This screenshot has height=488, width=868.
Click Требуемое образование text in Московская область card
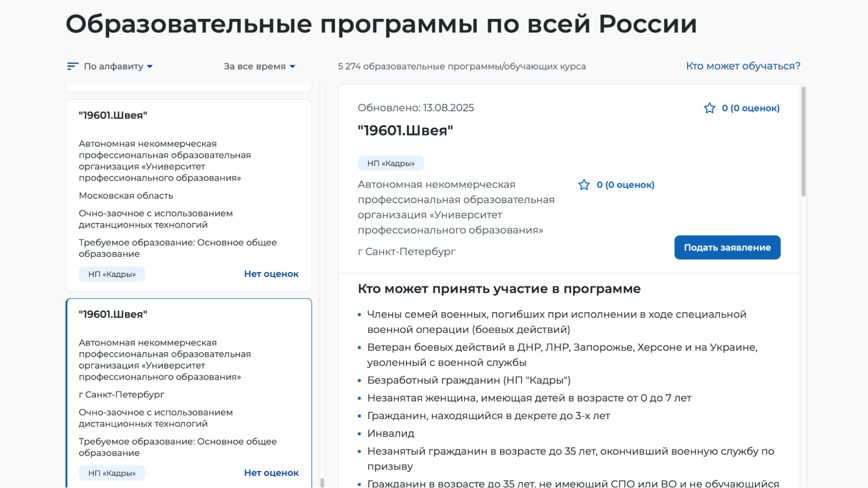point(178,248)
